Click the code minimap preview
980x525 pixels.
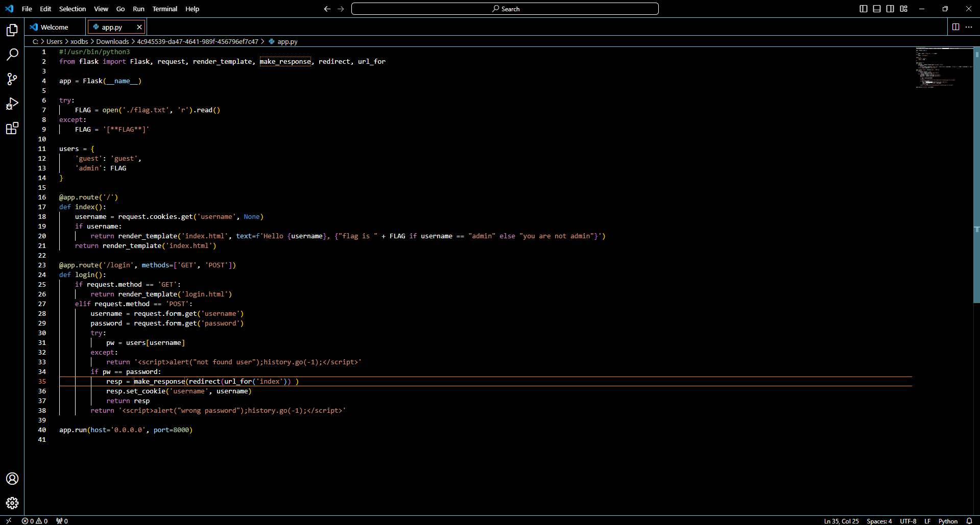click(x=944, y=68)
